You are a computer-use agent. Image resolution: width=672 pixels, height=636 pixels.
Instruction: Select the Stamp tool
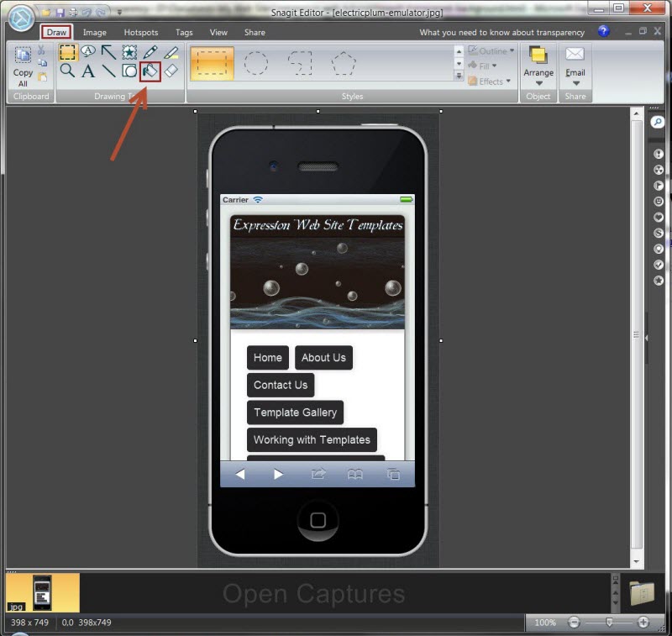coord(129,52)
